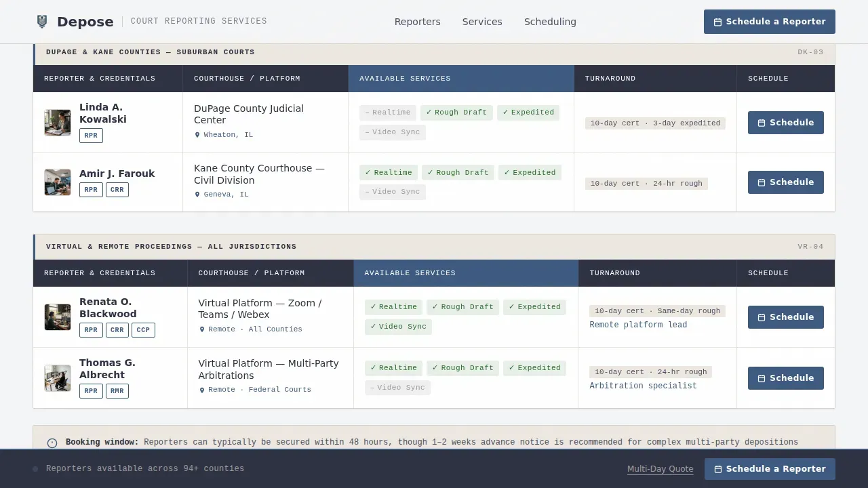
Task: Click Renata Blackwood's Realtime tag
Action: coord(393,307)
